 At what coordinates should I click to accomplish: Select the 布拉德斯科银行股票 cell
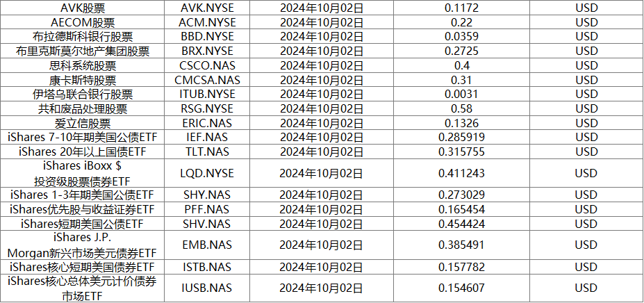click(83, 37)
